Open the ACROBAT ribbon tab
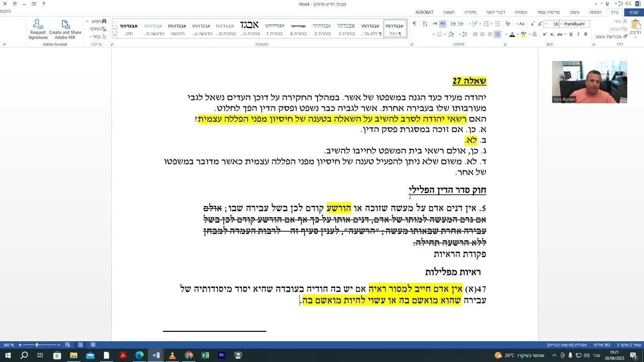644x362 pixels. [424, 12]
